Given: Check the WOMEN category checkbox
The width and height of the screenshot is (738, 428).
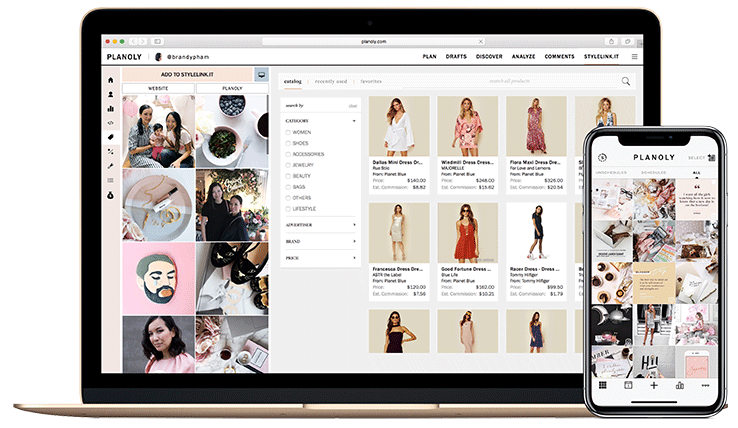Looking at the screenshot, I should (x=289, y=132).
